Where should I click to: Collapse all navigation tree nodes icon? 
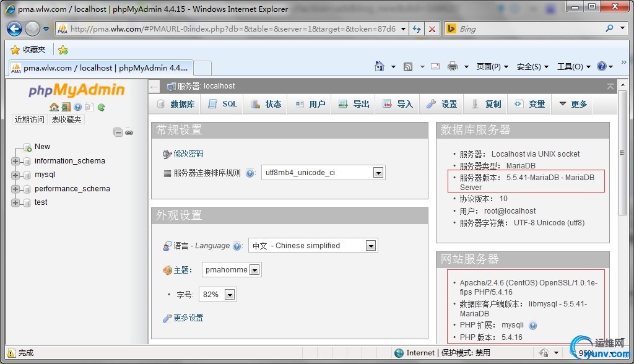pos(118,132)
